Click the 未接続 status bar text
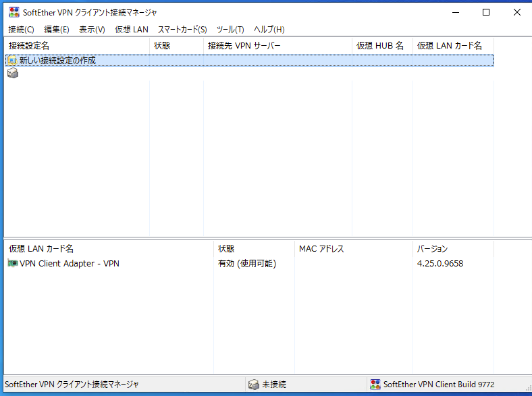 click(274, 385)
